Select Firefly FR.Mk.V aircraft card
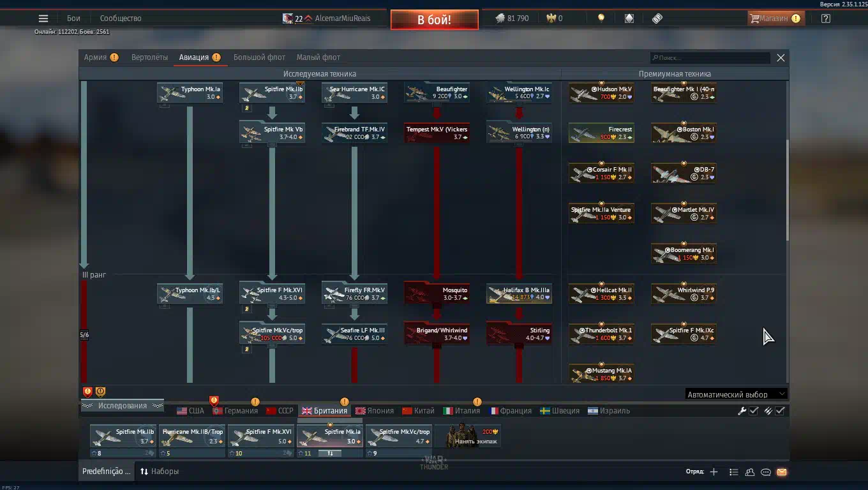Viewport: 868px width, 490px height. pos(354,293)
